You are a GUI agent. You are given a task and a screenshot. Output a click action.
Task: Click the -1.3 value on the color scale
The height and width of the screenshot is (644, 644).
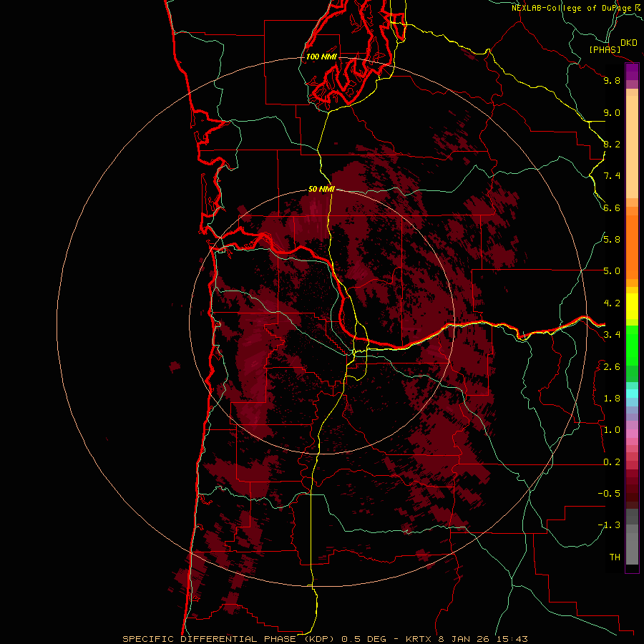609,525
